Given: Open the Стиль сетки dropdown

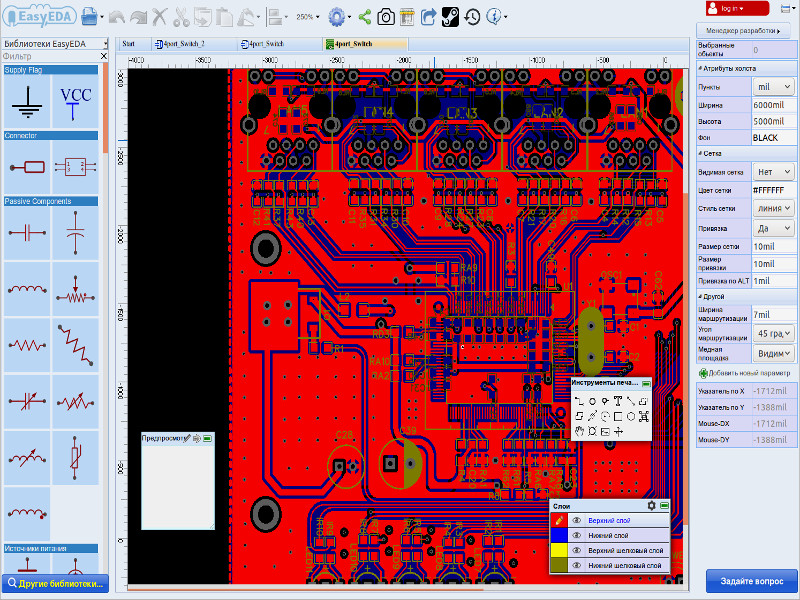Looking at the screenshot, I should [774, 208].
